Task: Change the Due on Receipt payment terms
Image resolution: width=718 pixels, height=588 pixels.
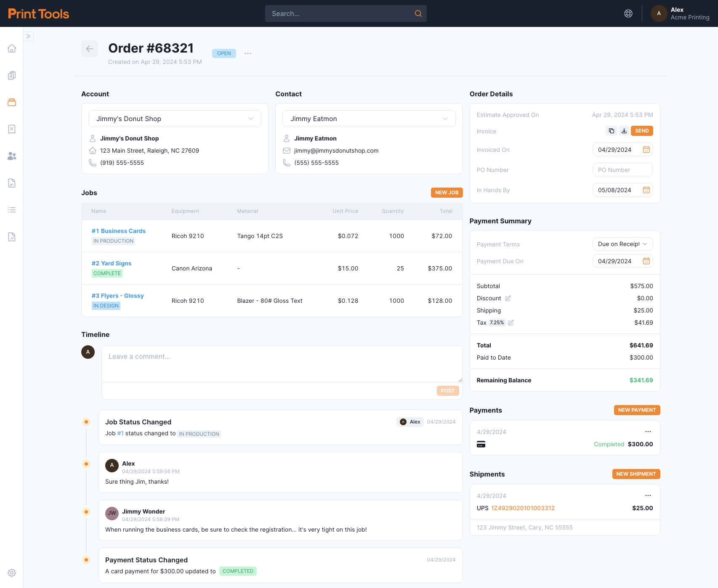Action: pyautogui.click(x=622, y=244)
